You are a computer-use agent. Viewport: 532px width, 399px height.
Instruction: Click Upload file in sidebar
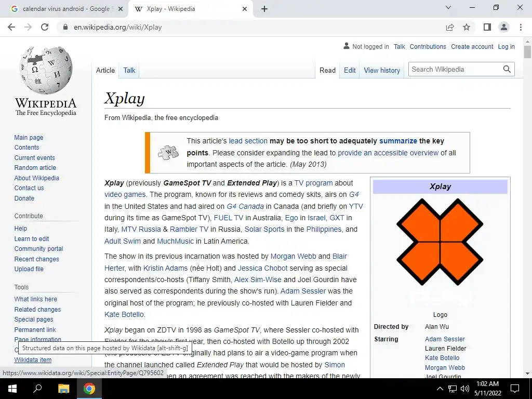[x=29, y=269]
